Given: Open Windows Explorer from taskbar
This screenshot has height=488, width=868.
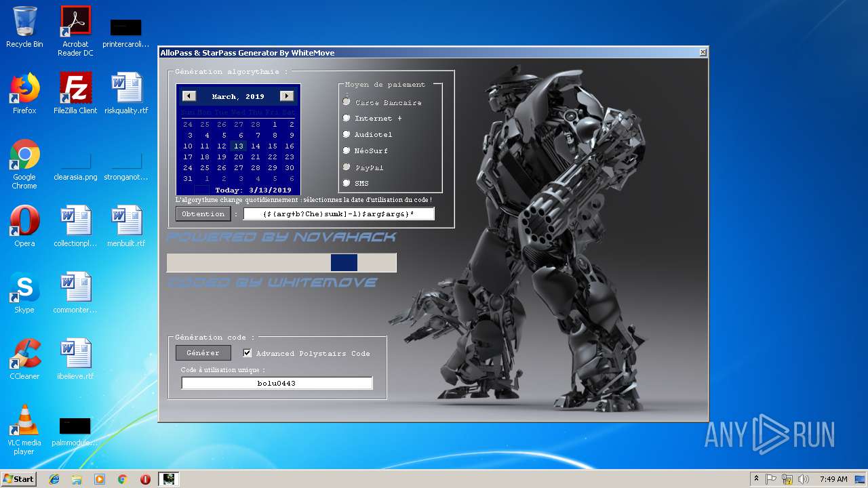Looking at the screenshot, I should tap(77, 479).
